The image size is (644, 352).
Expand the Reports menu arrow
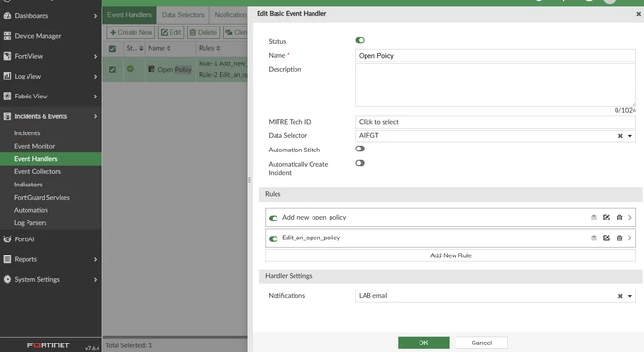[95, 259]
